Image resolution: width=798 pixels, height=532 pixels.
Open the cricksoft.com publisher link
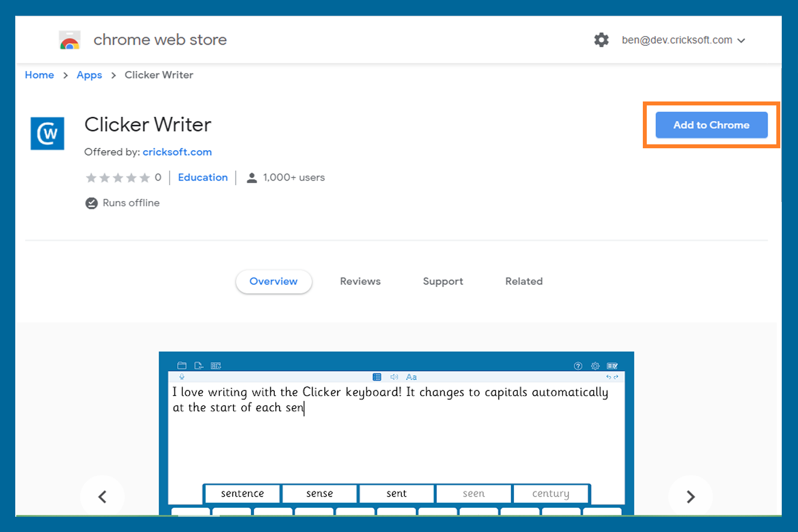(x=177, y=152)
